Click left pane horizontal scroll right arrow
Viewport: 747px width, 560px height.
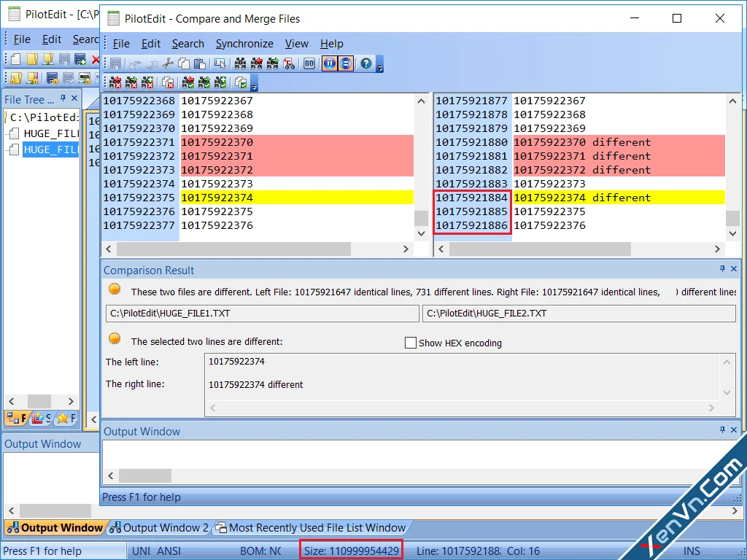coord(406,249)
